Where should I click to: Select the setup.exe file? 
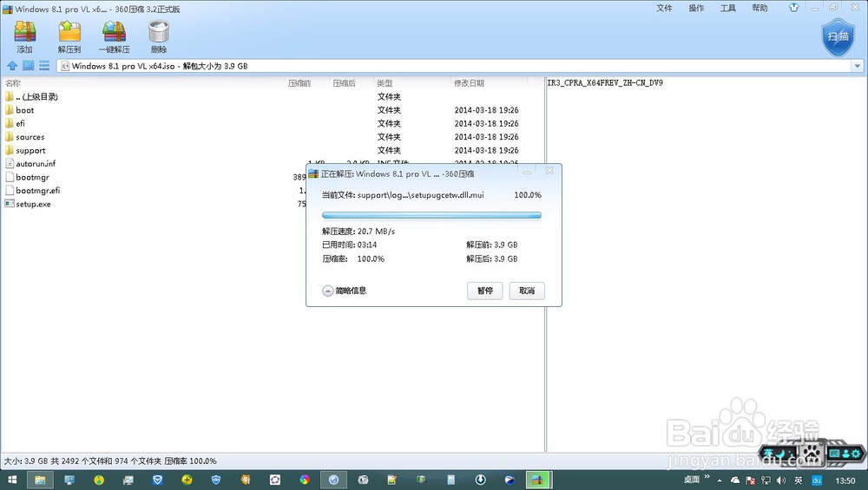coord(28,204)
